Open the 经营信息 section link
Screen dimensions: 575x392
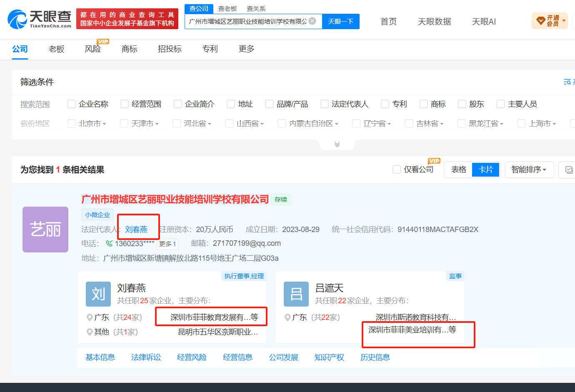(237, 357)
